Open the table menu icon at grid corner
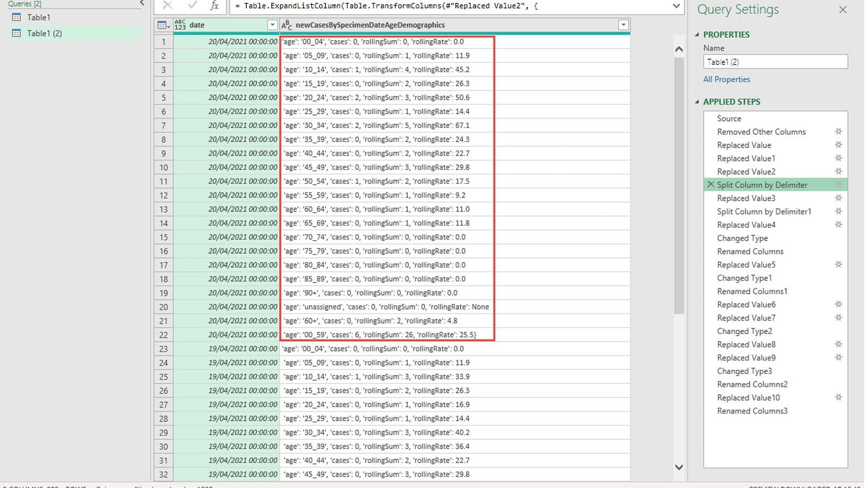 click(163, 25)
